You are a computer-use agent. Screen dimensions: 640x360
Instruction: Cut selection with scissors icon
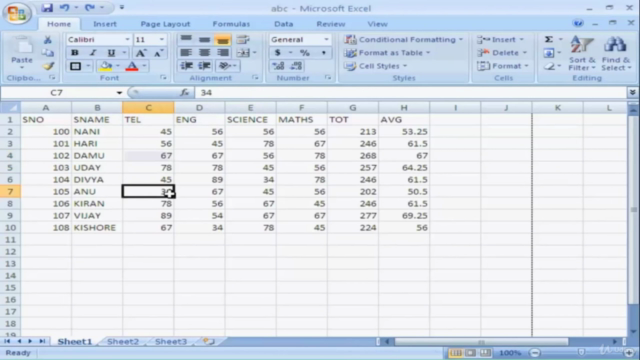pos(48,40)
